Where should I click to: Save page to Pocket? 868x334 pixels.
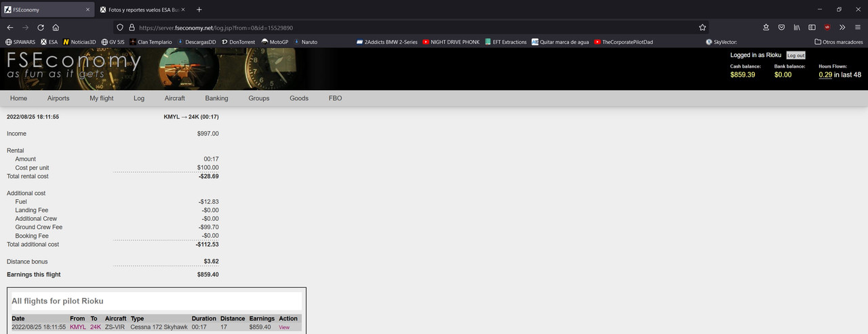point(781,28)
